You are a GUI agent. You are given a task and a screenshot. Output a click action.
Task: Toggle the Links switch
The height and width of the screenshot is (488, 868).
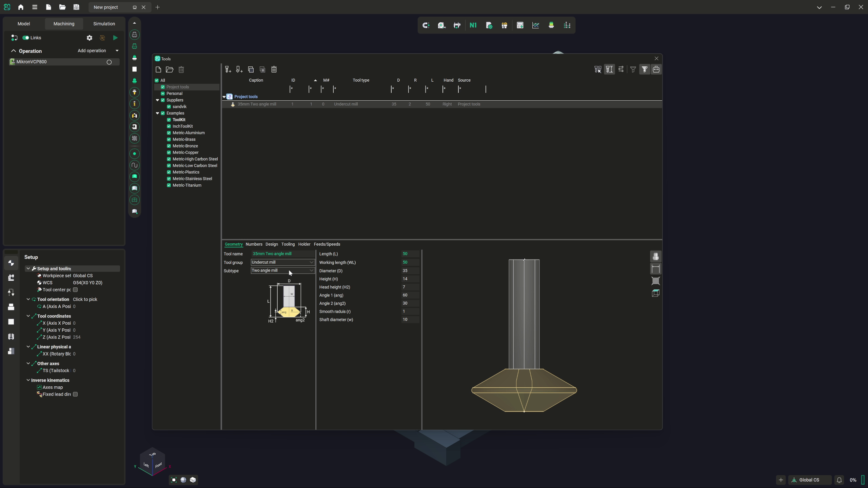tap(26, 38)
